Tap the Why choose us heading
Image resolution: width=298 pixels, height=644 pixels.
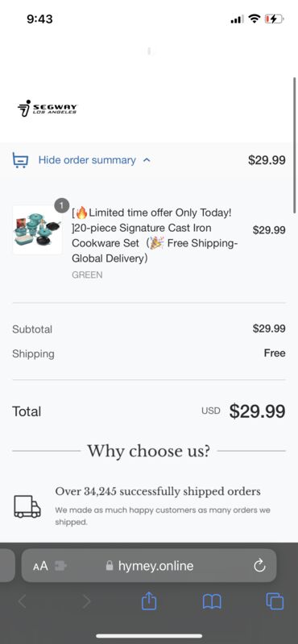(x=148, y=451)
